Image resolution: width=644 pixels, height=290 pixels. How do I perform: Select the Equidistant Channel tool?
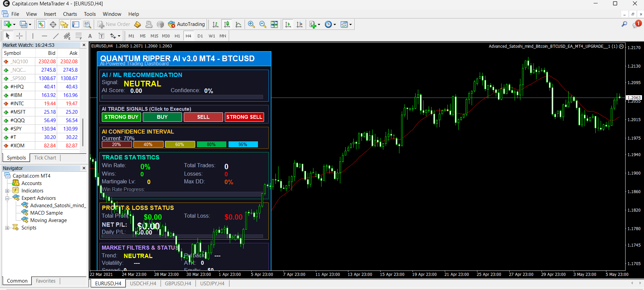coord(67,36)
